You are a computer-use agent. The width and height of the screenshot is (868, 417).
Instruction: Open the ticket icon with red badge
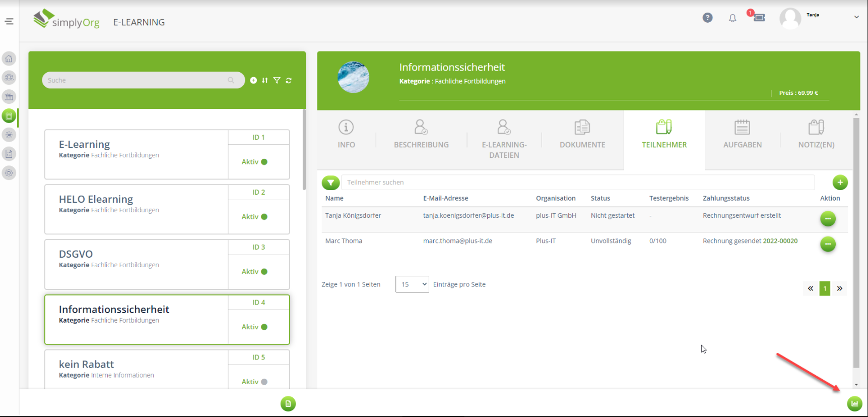(759, 18)
